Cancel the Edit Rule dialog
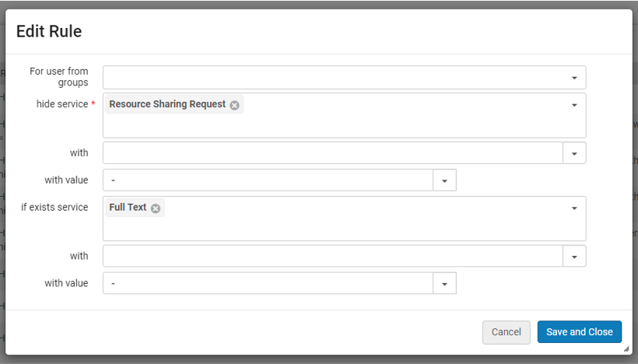638x364 pixels. click(506, 332)
